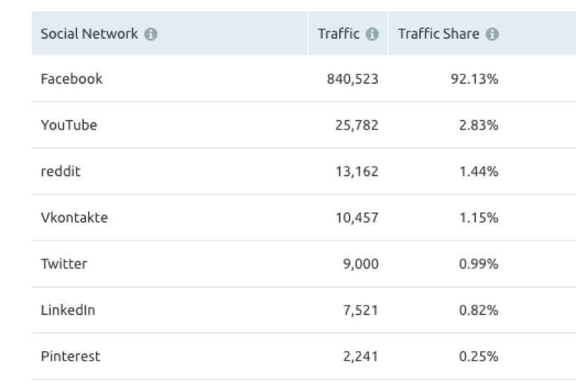Click LinkedIn's 0.82% traffic share
Viewport: 576px width, 392px height.
coord(479,310)
